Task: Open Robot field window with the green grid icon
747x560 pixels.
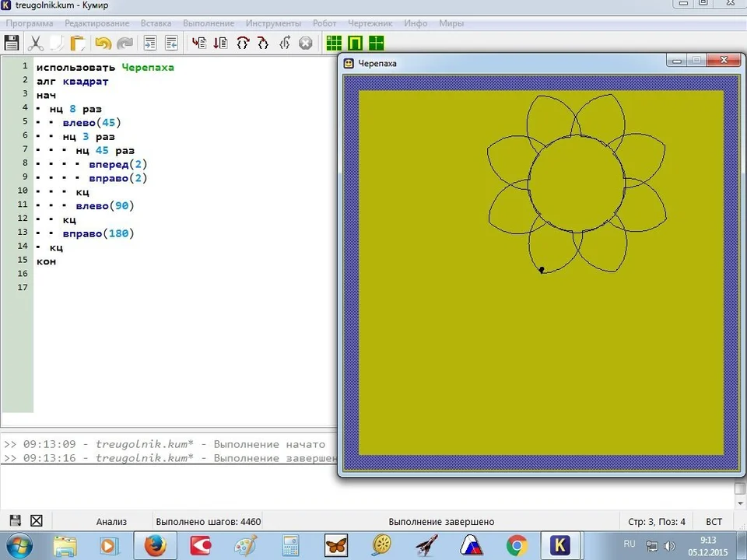Action: [334, 44]
